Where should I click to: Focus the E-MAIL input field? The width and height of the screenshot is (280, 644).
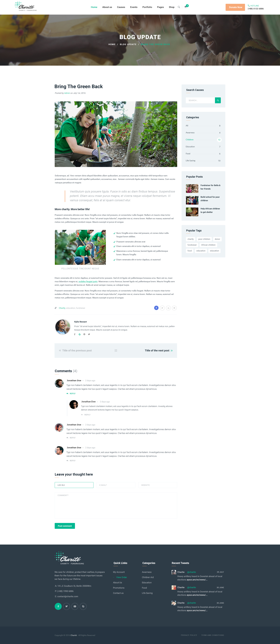116,485
